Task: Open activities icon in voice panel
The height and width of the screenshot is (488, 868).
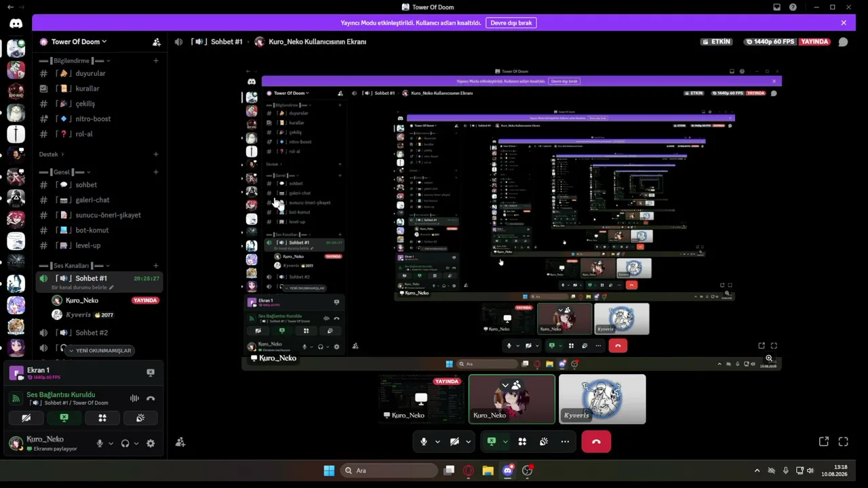Action: tap(102, 418)
